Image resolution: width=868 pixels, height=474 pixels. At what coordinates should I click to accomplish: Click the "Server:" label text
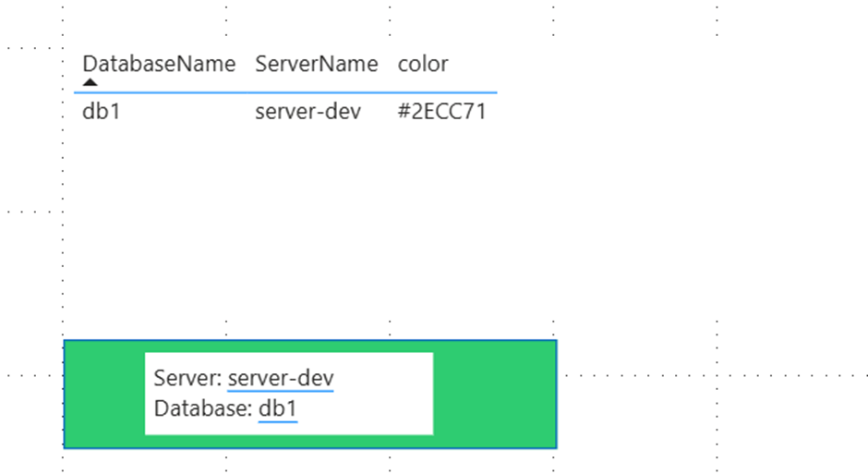click(187, 378)
